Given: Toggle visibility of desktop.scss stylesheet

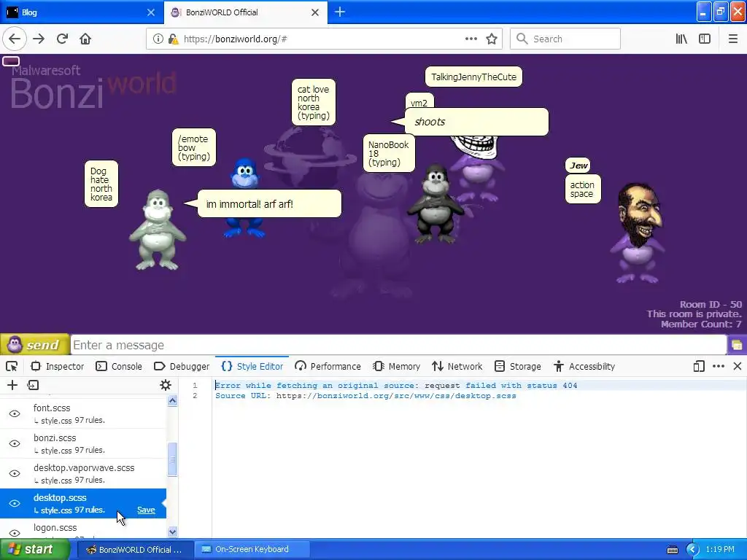Looking at the screenshot, I should coord(15,503).
